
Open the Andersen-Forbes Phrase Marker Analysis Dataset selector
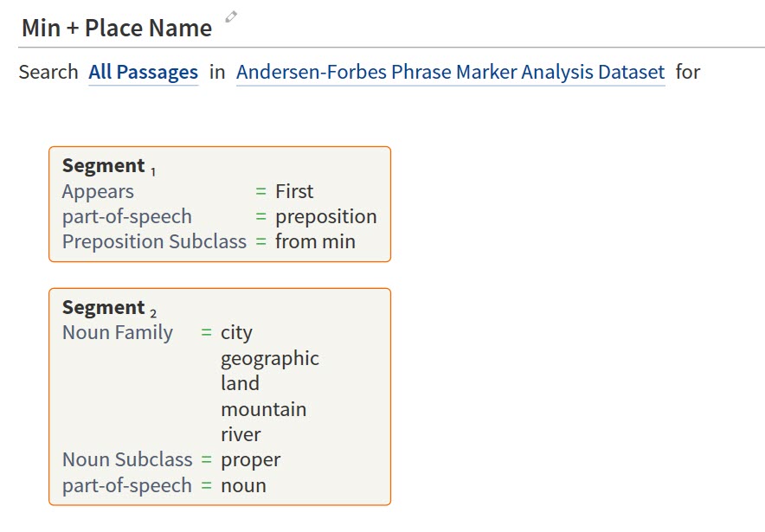click(x=450, y=72)
